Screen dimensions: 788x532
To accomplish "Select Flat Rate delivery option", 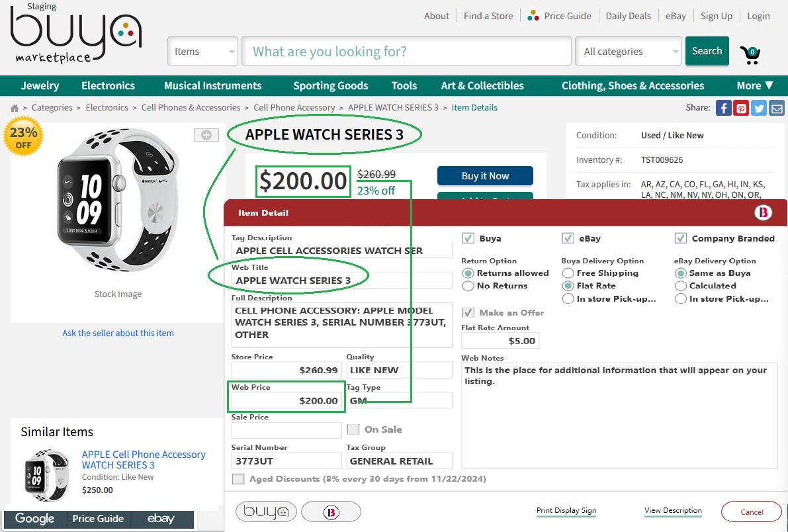I will [568, 286].
